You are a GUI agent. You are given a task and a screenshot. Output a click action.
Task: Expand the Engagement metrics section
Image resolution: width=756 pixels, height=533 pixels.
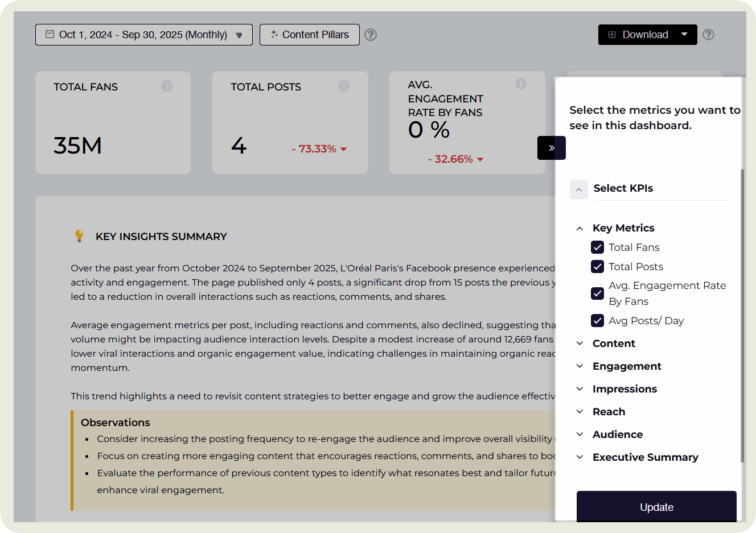pos(580,366)
